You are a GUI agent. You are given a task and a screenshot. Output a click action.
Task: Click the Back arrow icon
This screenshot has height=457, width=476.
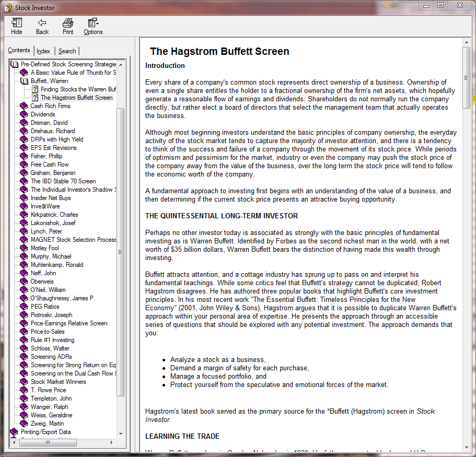42,26
